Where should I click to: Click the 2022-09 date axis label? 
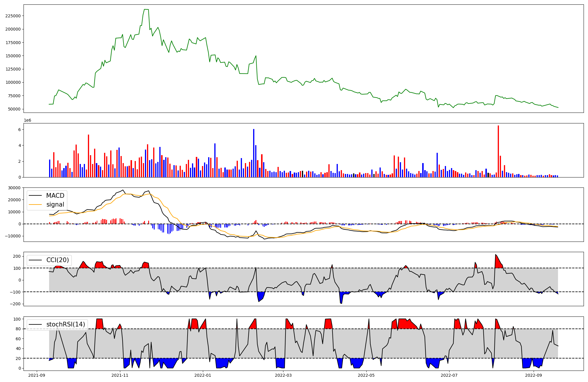pyautogui.click(x=533, y=375)
